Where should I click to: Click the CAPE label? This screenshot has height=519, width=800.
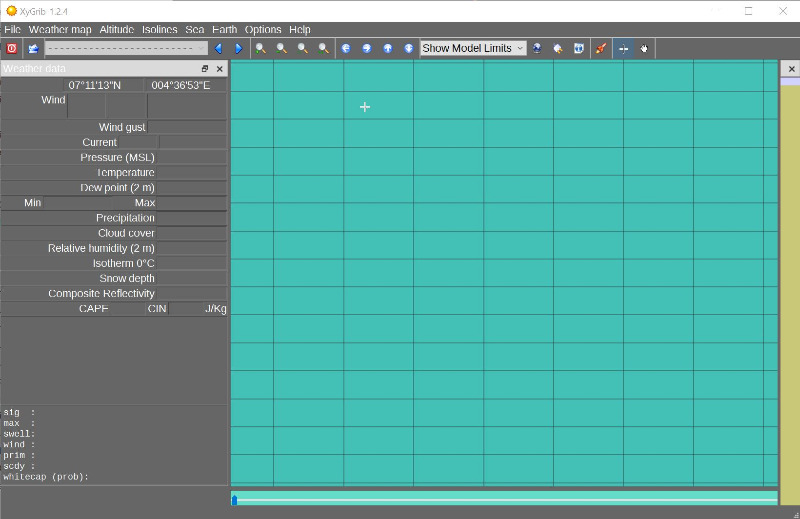tap(93, 309)
